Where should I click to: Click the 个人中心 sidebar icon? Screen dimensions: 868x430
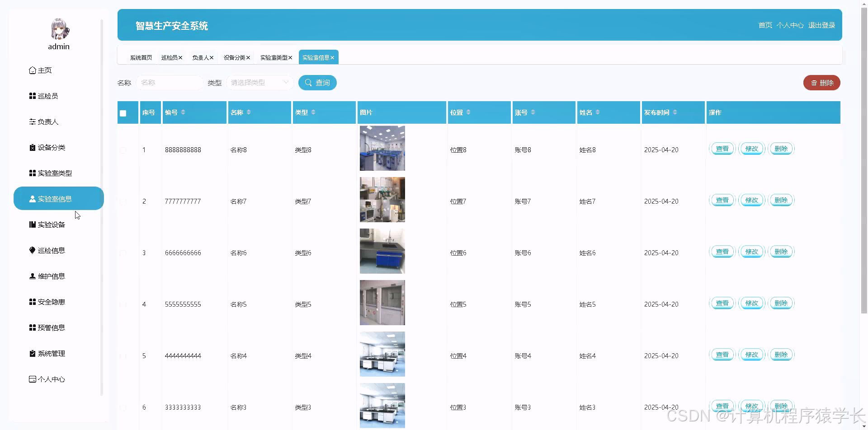pyautogui.click(x=32, y=379)
